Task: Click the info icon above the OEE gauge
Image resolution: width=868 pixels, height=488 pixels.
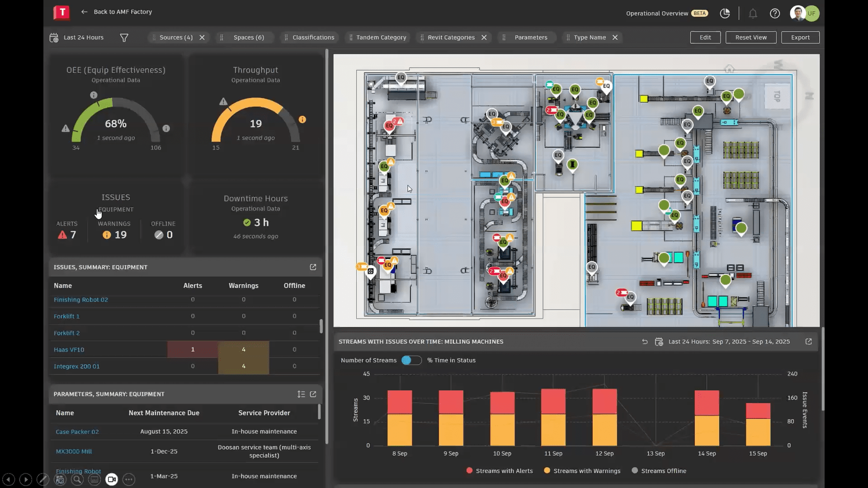Action: 94,95
